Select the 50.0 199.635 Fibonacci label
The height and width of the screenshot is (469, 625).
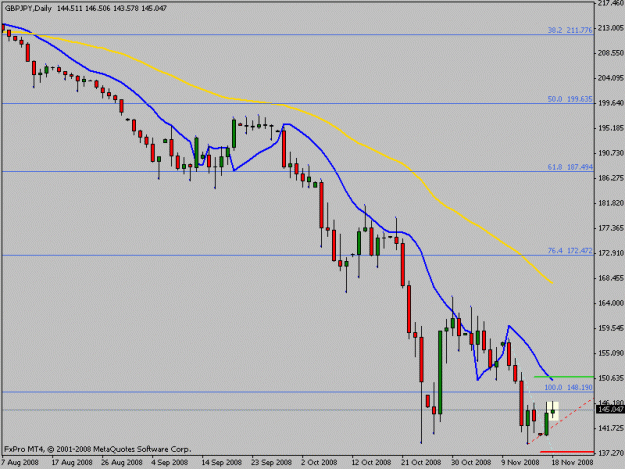coord(570,99)
